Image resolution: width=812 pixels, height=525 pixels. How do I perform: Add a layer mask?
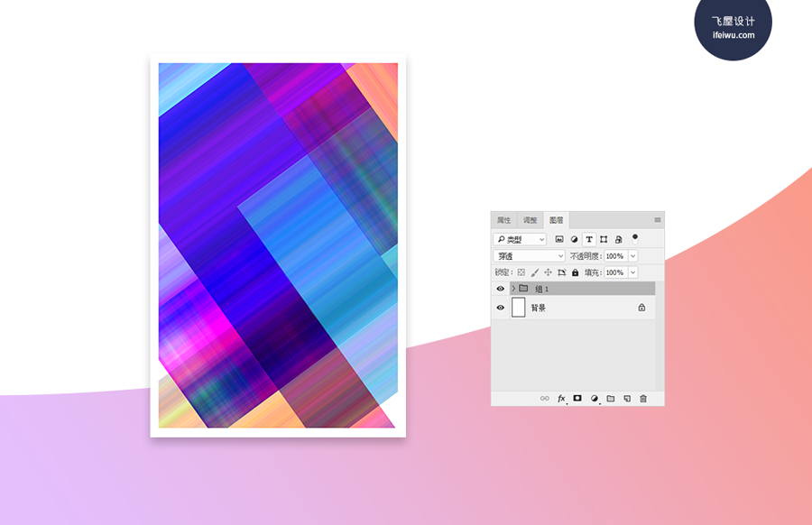pos(577,398)
